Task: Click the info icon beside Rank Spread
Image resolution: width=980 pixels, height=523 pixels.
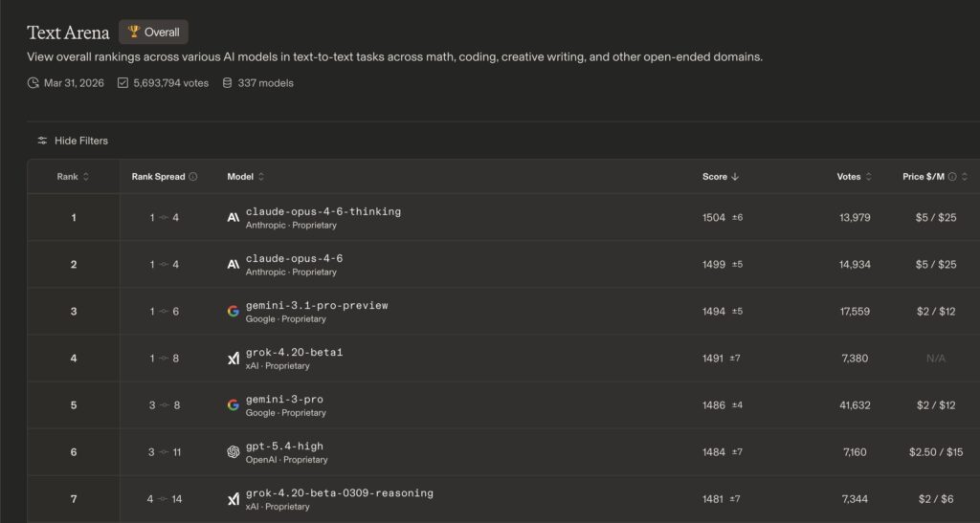Action: (193, 177)
